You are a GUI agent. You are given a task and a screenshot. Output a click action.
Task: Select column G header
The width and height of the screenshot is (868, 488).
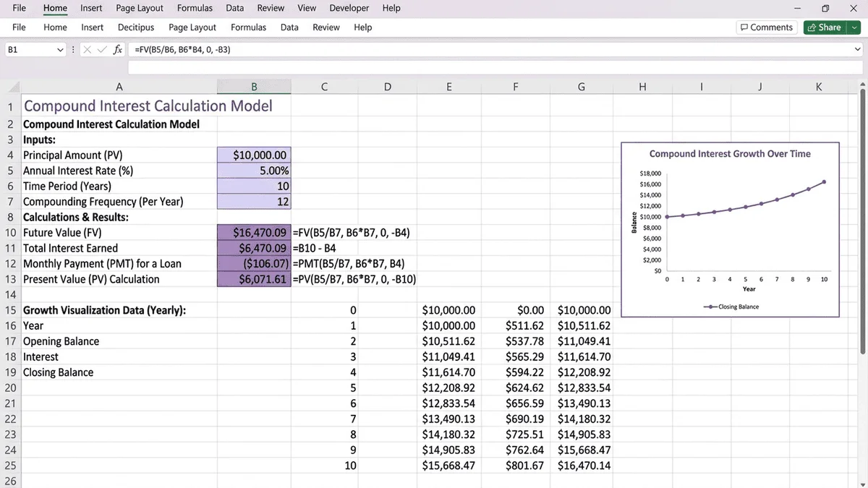[581, 87]
